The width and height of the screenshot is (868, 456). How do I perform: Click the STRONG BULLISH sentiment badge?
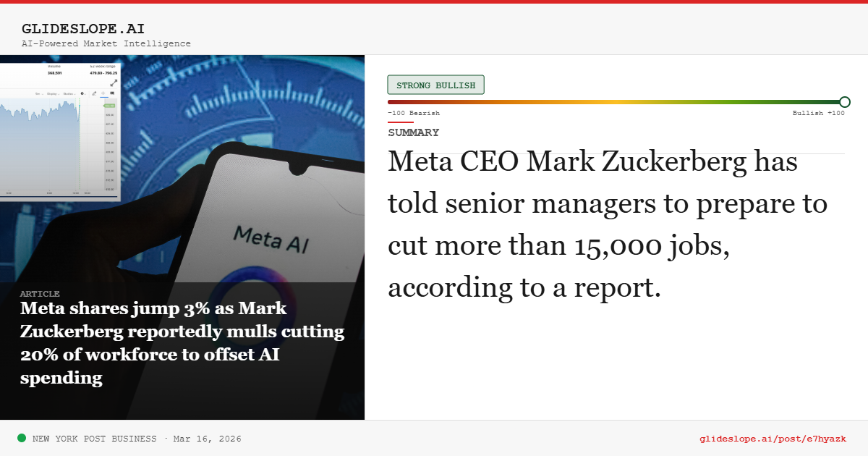pos(435,85)
